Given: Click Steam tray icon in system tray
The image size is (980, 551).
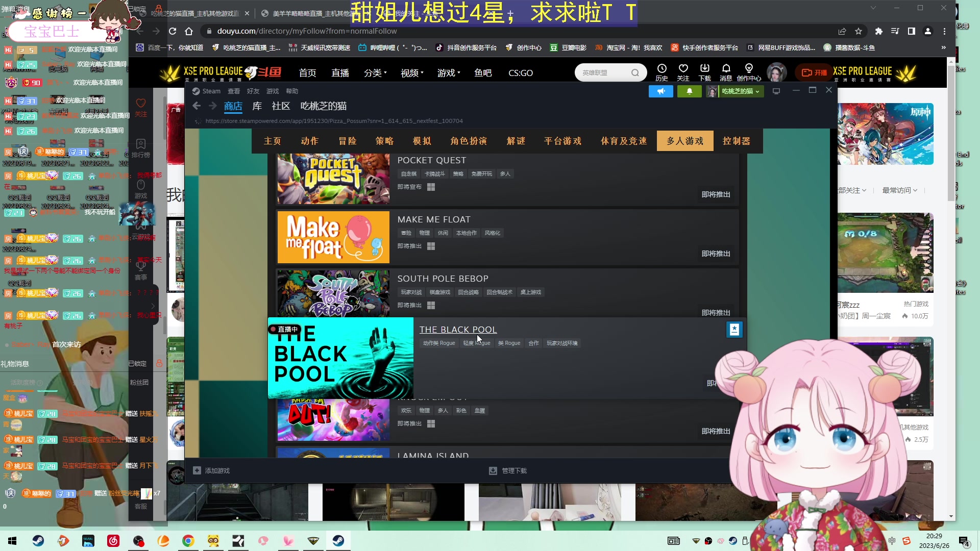Looking at the screenshot, I should click(x=732, y=541).
